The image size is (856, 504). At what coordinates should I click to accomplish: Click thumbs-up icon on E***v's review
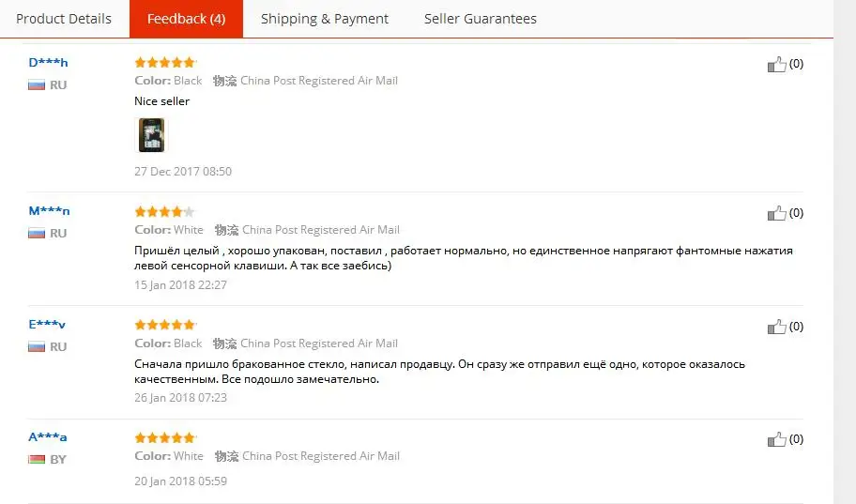click(776, 327)
